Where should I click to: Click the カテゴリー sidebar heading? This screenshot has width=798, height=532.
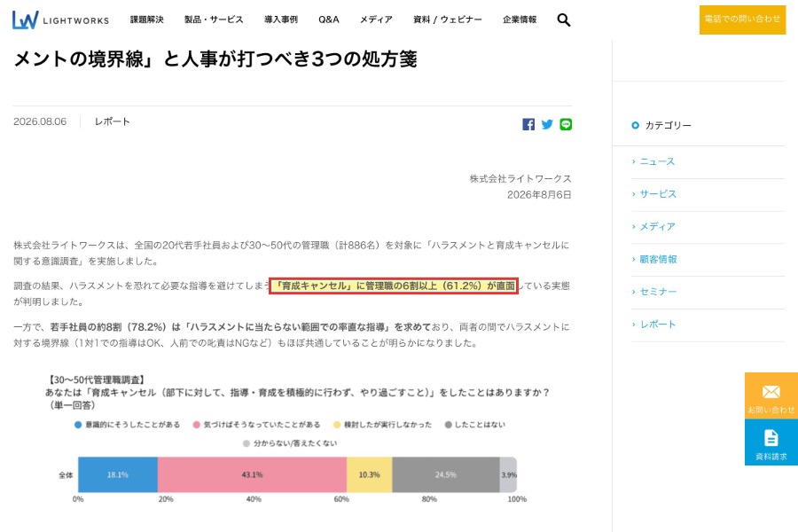point(668,125)
